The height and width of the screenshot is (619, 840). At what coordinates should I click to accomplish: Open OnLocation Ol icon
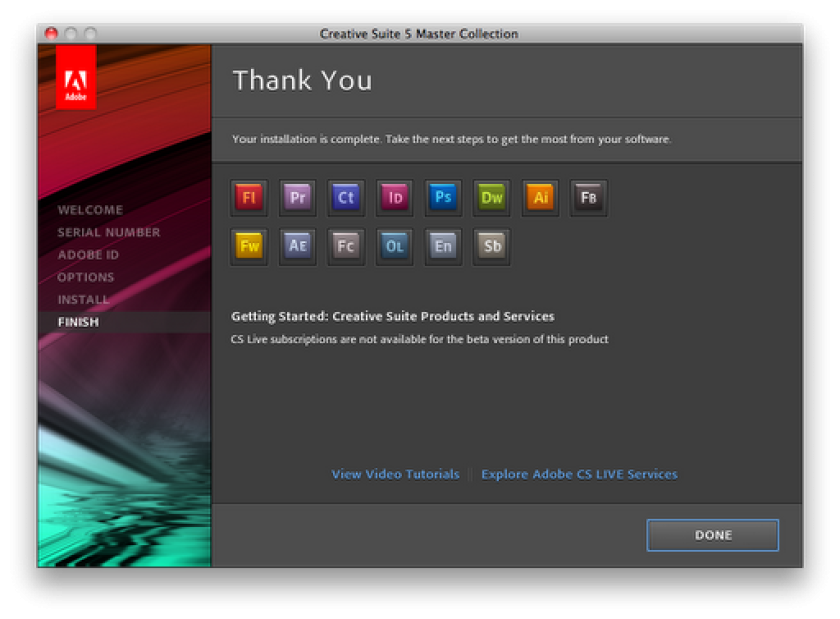[x=395, y=247]
